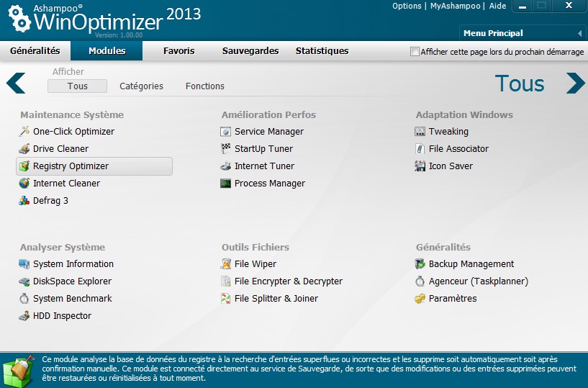Click the Tweaking icon
Image resolution: width=588 pixels, height=388 pixels.
coord(420,131)
